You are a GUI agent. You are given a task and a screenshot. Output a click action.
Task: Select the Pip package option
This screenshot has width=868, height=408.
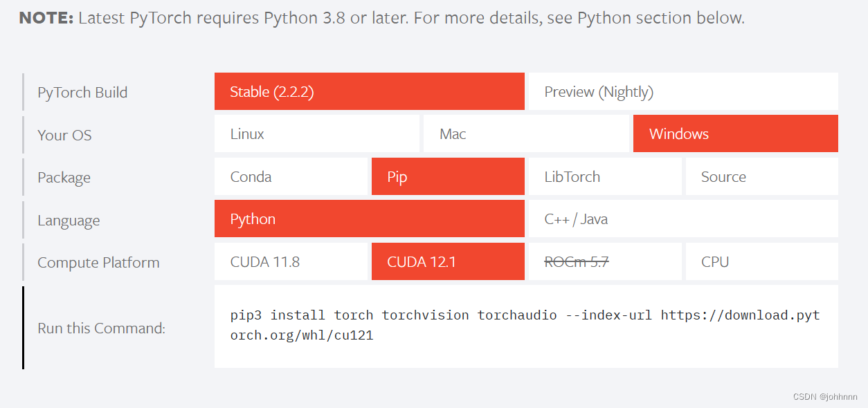[447, 176]
